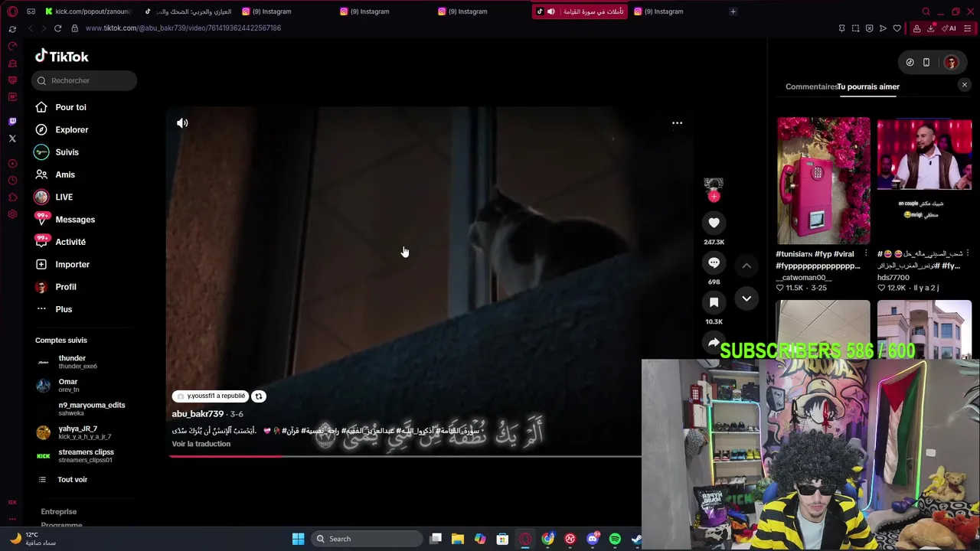This screenshot has width=980, height=551.
Task: Open comments using the speech bubble icon
Action: pyautogui.click(x=714, y=262)
